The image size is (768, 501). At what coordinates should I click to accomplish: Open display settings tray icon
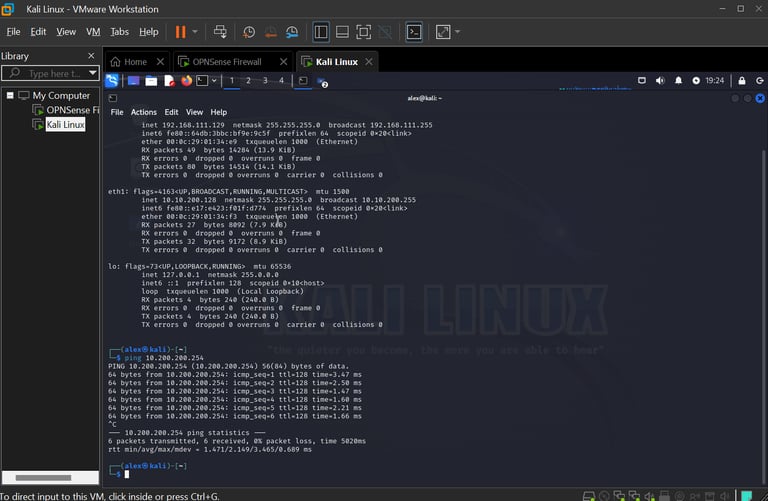[642, 80]
